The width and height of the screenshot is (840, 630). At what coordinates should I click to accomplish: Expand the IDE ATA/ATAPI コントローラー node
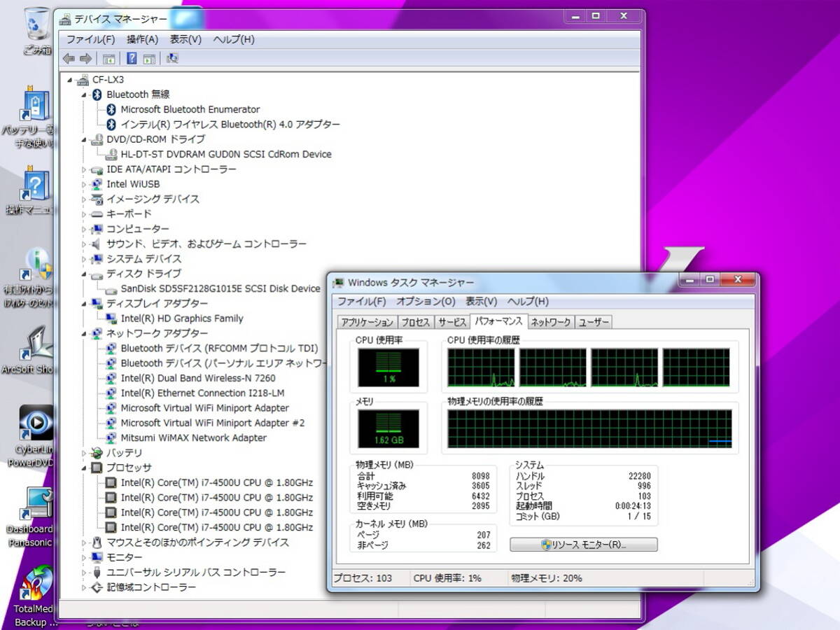[x=84, y=169]
